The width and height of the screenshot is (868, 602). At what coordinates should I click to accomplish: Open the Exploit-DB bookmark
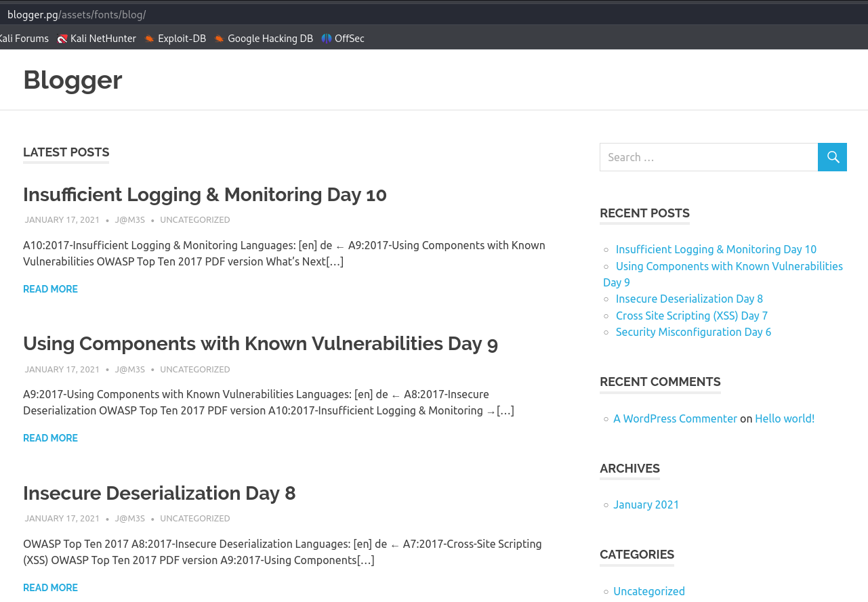point(175,39)
